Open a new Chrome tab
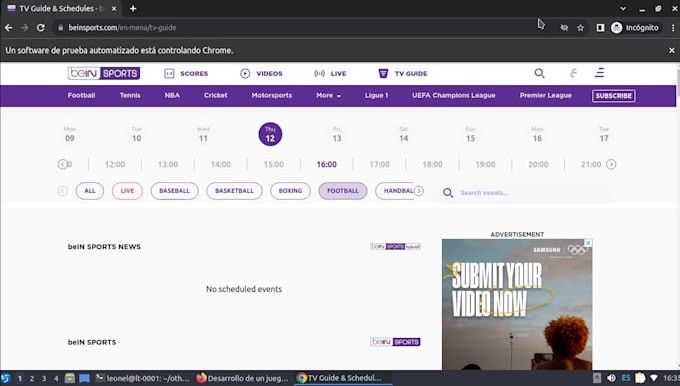This screenshot has width=680, height=386. (x=133, y=9)
